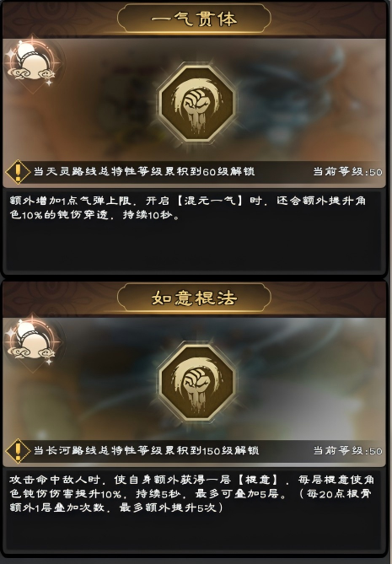Select the cloud peach badge in 一气贯体 panel
392x564 pixels.
point(32,63)
